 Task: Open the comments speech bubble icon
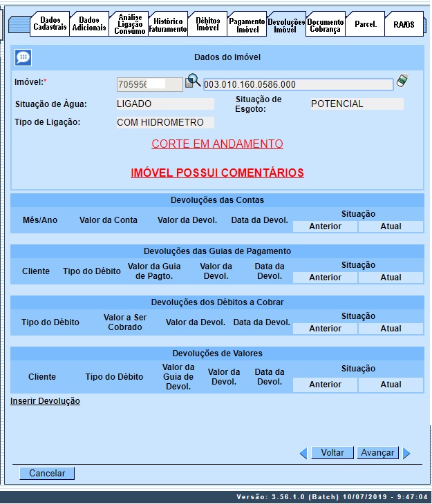tap(24, 57)
